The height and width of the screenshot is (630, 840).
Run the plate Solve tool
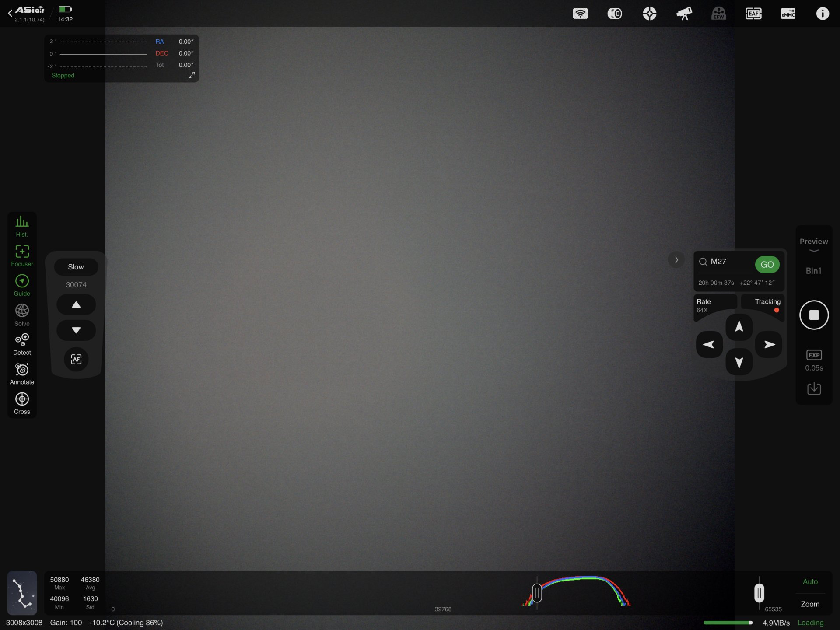(x=22, y=315)
